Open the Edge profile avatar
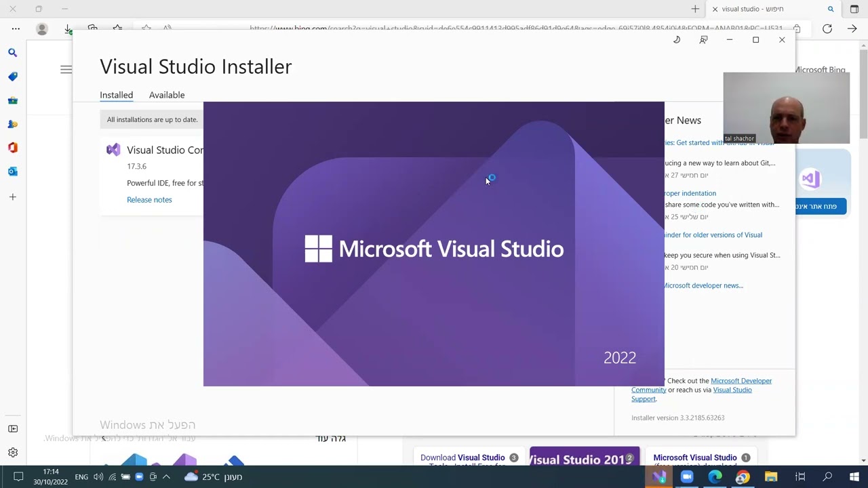The image size is (868, 488). [42, 29]
